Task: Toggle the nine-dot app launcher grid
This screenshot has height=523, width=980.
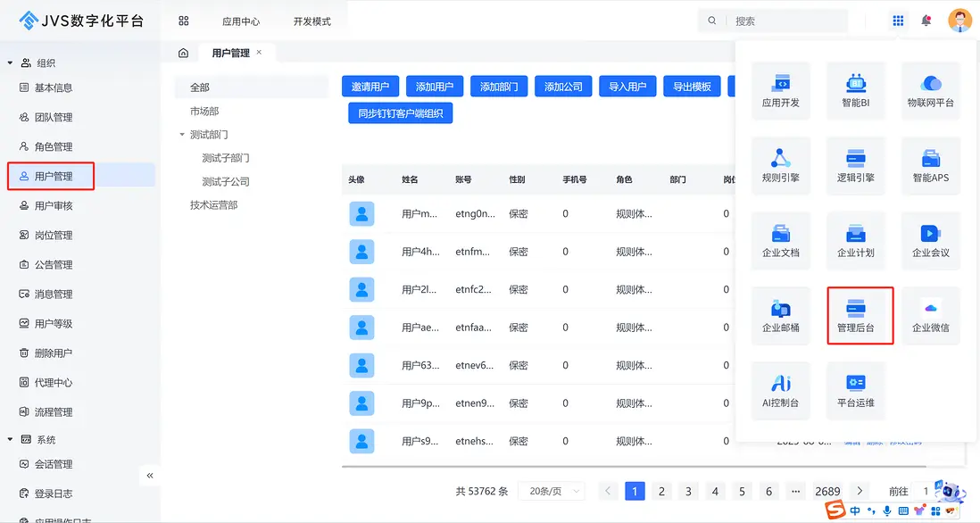Action: [898, 21]
